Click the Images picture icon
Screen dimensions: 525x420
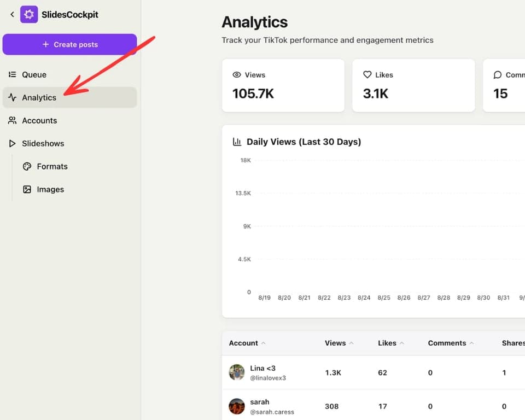(27, 190)
